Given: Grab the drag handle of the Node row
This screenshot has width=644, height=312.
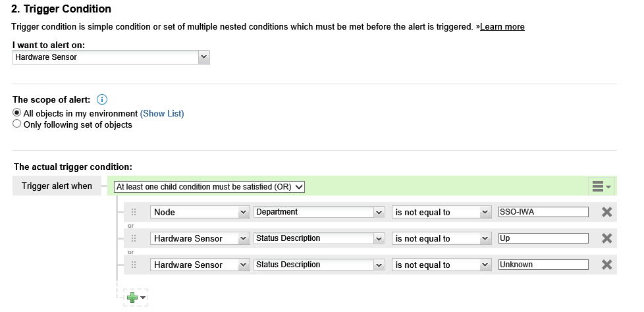Looking at the screenshot, I should point(134,212).
